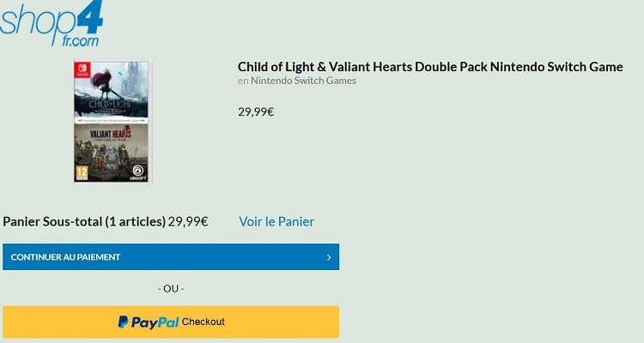The width and height of the screenshot is (644, 343).
Task: Click the subtotal amount 29,99€
Action: click(x=188, y=221)
